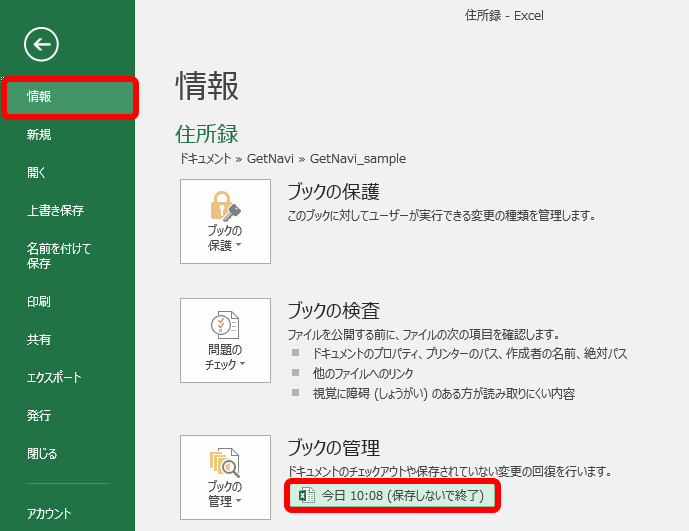Open the ブックの保護 dropdown button
Image resolution: width=689 pixels, height=531 pixels.
[225, 222]
